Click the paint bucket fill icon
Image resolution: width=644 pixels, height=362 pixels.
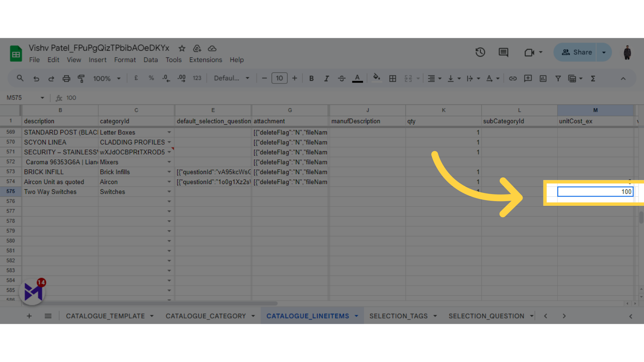point(376,79)
